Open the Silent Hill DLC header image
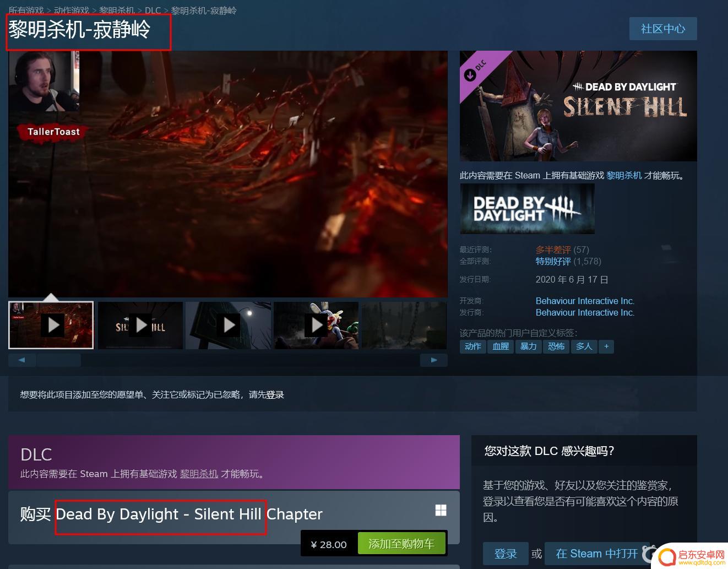The height and width of the screenshot is (569, 728). pos(578,106)
